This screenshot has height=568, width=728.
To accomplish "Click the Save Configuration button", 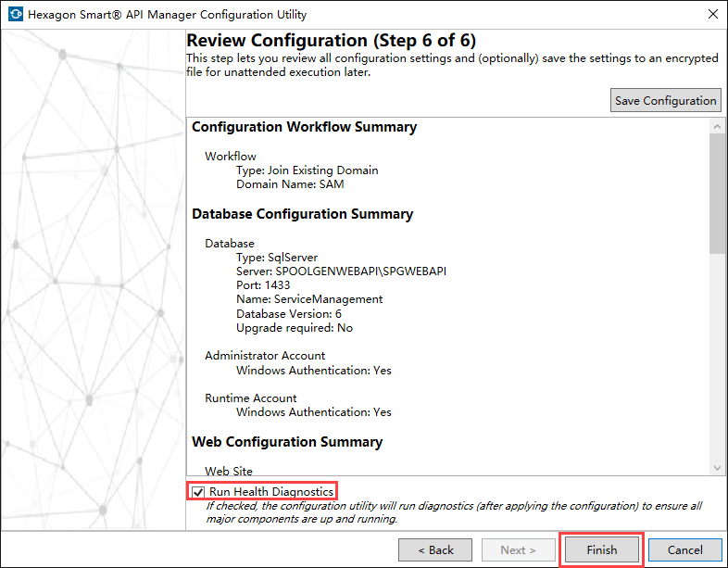I will pos(666,100).
